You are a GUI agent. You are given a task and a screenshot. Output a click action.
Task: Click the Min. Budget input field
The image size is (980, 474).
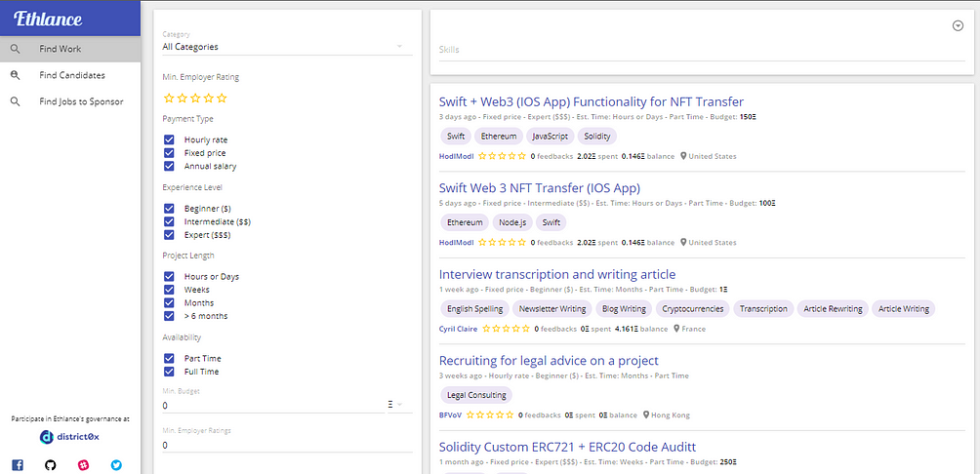tap(273, 406)
